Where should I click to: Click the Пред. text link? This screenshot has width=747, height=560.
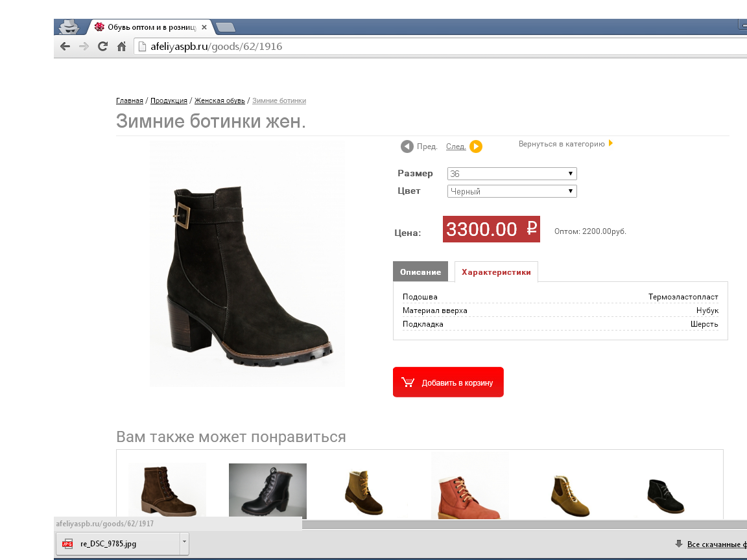tap(427, 146)
